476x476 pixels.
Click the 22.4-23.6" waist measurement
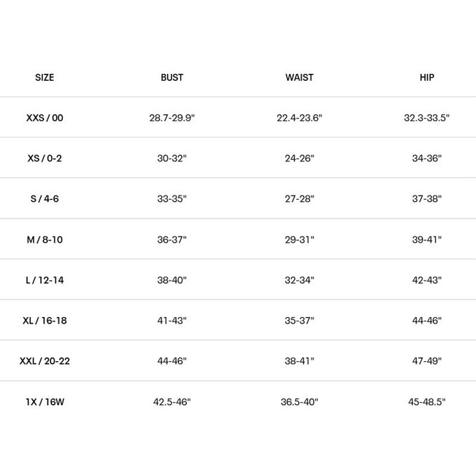[x=299, y=118]
